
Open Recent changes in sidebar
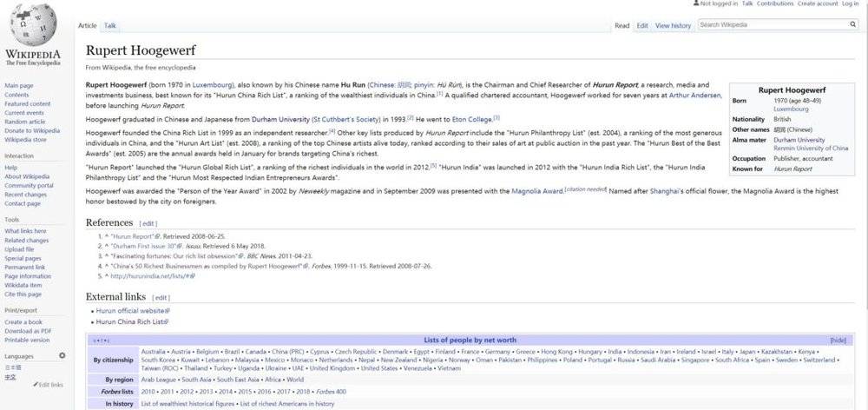coord(25,195)
